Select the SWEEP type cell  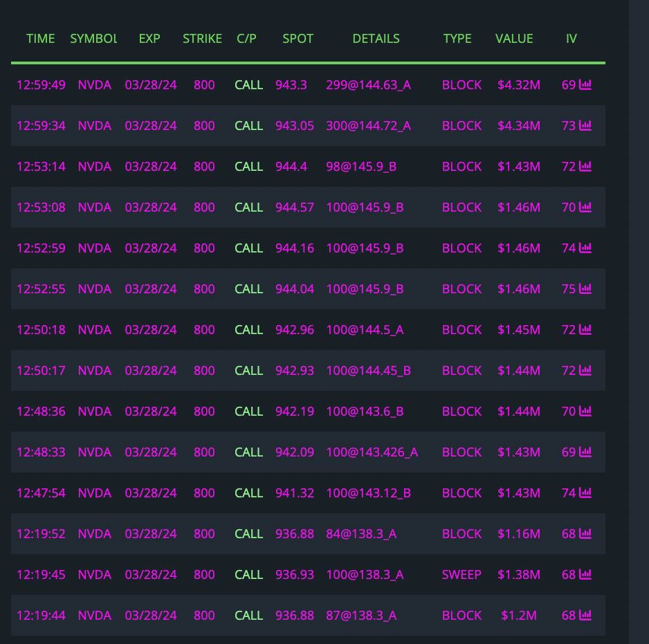461,574
